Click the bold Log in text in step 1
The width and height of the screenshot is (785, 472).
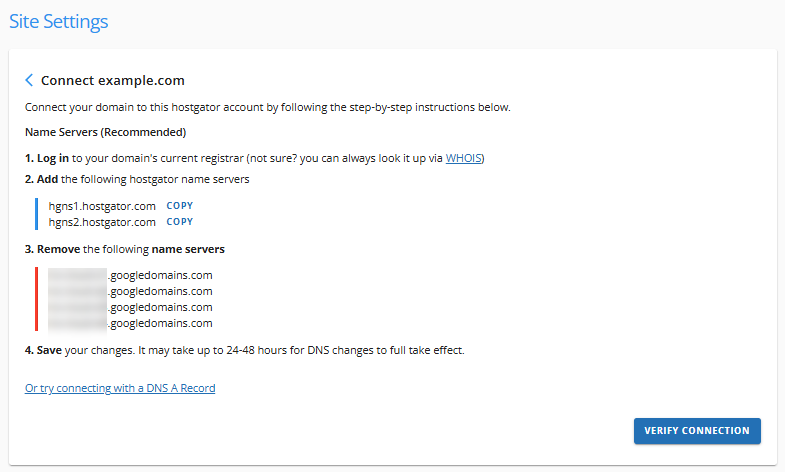tap(50, 158)
